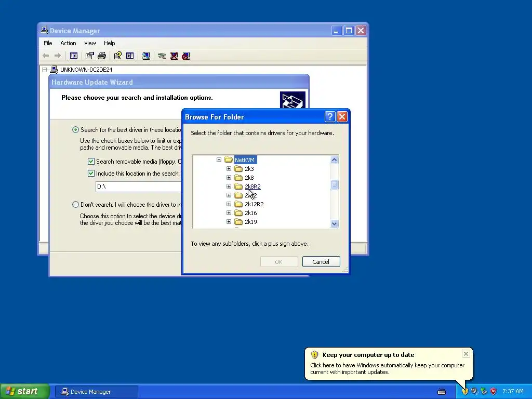Select 'Don't search. I will choose' radio button
Image resolution: width=532 pixels, height=399 pixels.
point(75,205)
